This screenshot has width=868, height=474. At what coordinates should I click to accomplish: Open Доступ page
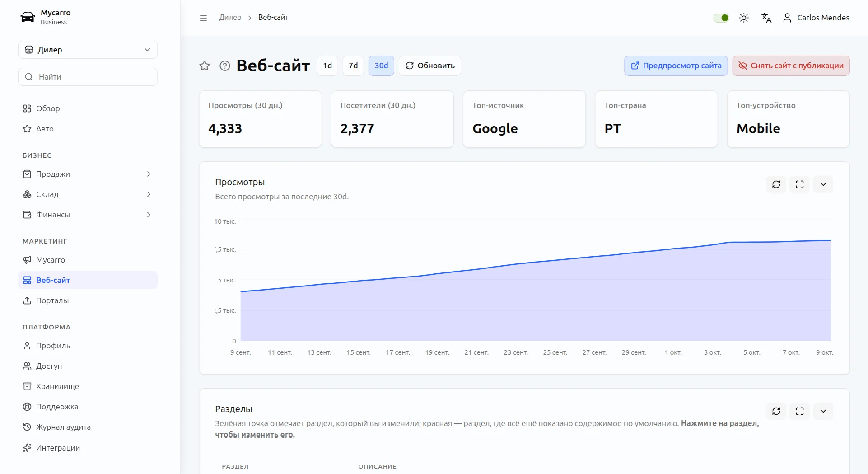pyautogui.click(x=88, y=366)
